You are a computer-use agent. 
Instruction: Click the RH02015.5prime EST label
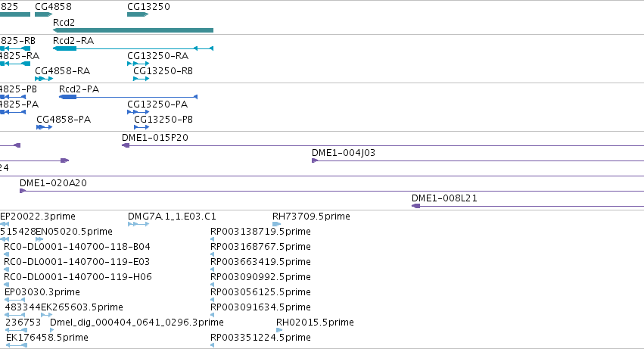[315, 322]
